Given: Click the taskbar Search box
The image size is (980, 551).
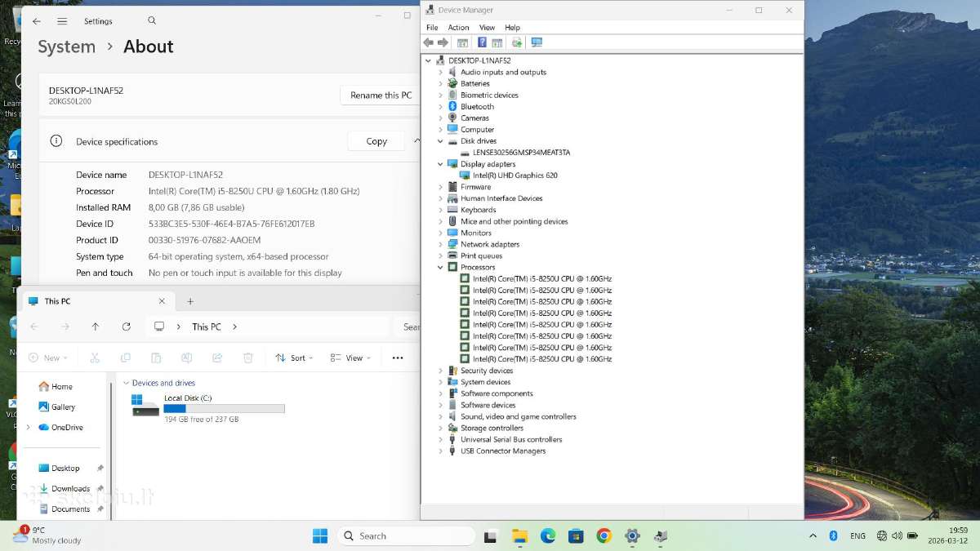Looking at the screenshot, I should [406, 535].
